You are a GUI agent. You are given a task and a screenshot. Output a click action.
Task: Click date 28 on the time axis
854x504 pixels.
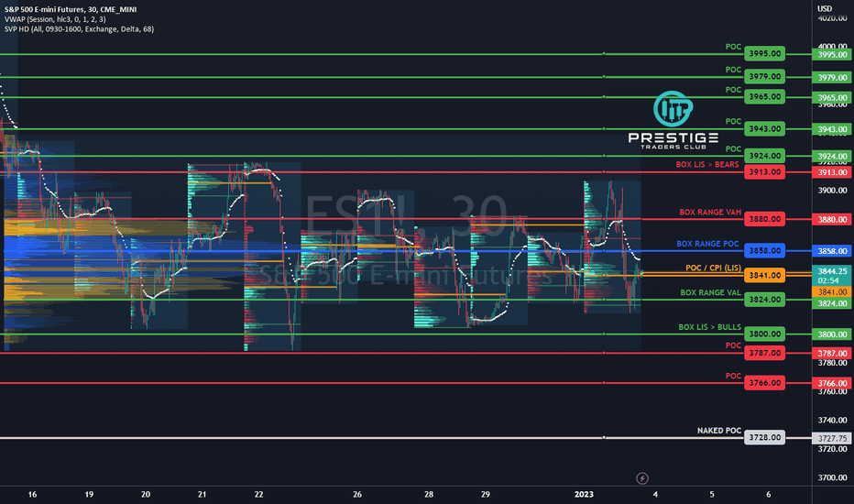[429, 494]
